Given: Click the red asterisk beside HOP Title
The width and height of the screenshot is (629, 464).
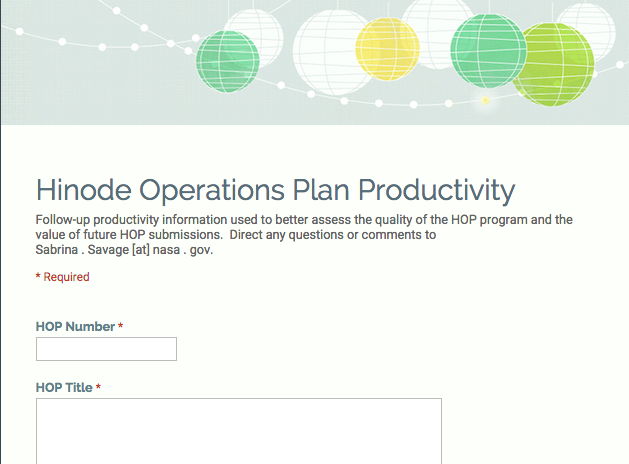Looking at the screenshot, I should [x=98, y=388].
